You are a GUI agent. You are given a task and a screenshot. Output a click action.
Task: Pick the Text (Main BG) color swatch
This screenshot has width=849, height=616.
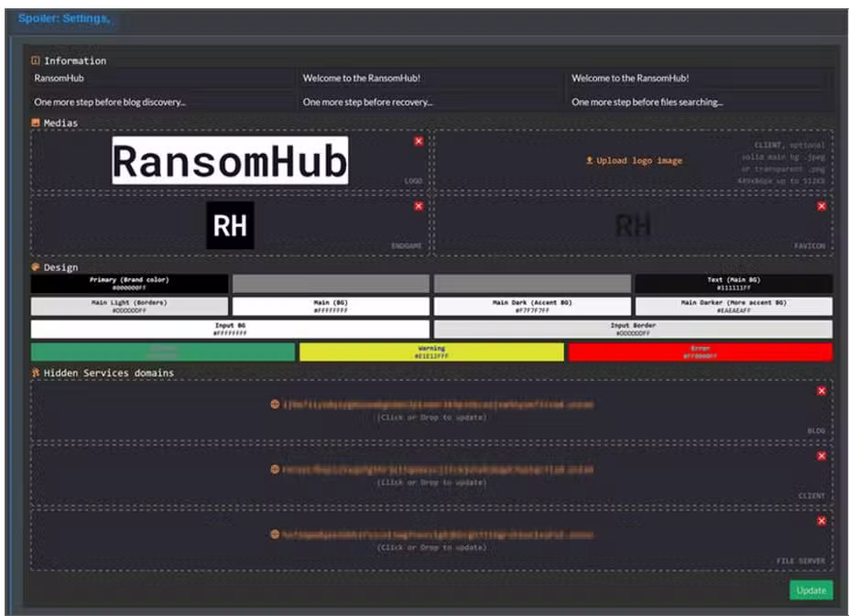pos(734,284)
